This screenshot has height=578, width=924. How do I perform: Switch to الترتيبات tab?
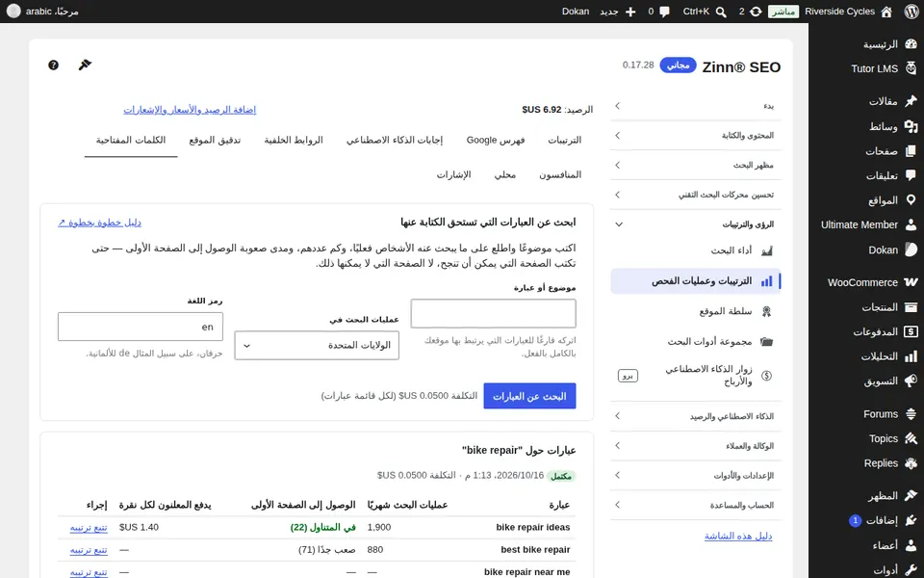[x=565, y=141]
